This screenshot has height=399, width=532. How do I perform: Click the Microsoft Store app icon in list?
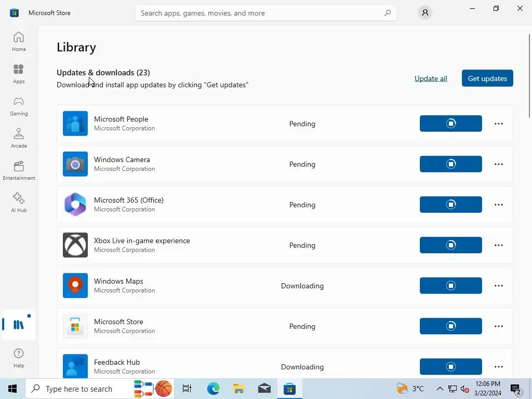75,326
